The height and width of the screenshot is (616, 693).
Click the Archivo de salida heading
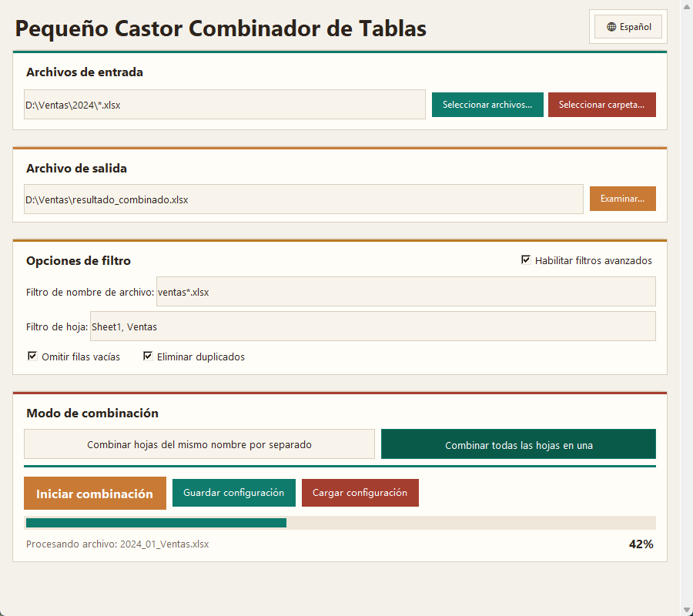coord(76,169)
